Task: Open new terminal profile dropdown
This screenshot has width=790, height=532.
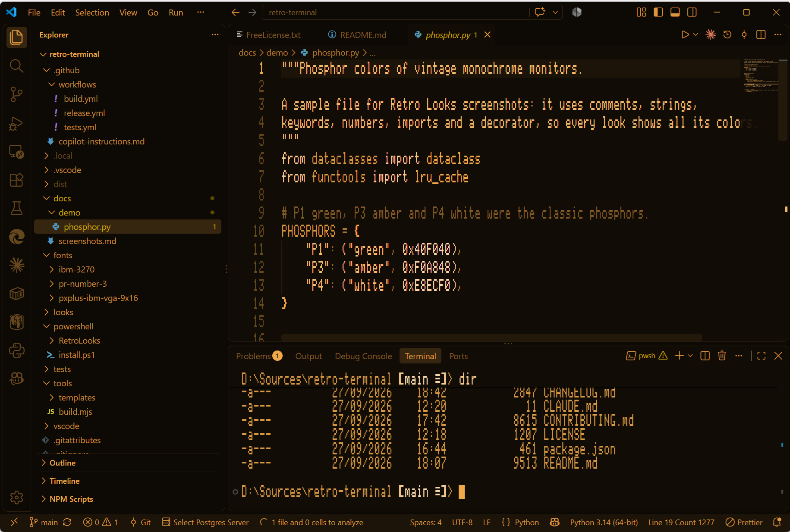Action: coord(690,356)
